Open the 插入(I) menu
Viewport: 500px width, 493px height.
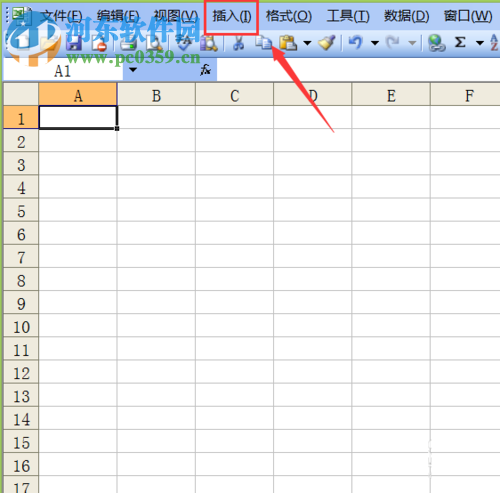(232, 16)
